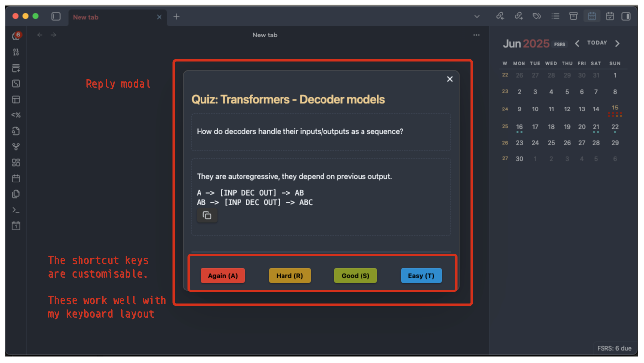Click the FSRS badge beside 2025
The width and height of the screenshot is (644, 363).
point(560,44)
